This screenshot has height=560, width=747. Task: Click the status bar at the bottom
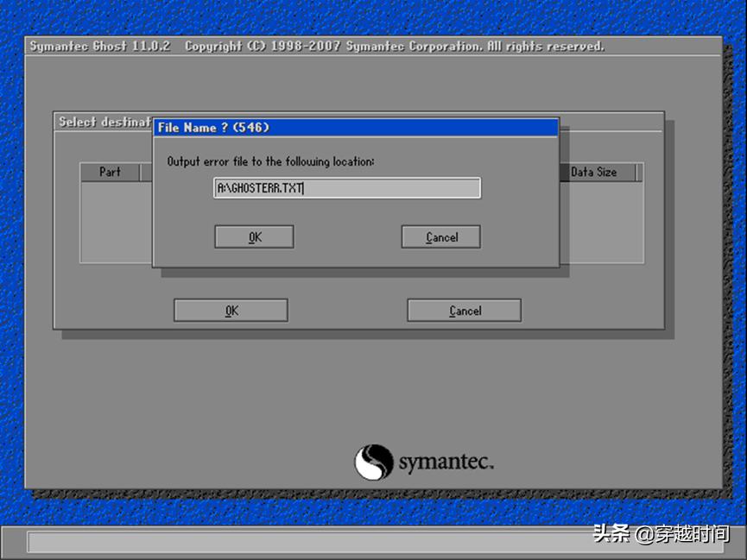[x=371, y=544]
